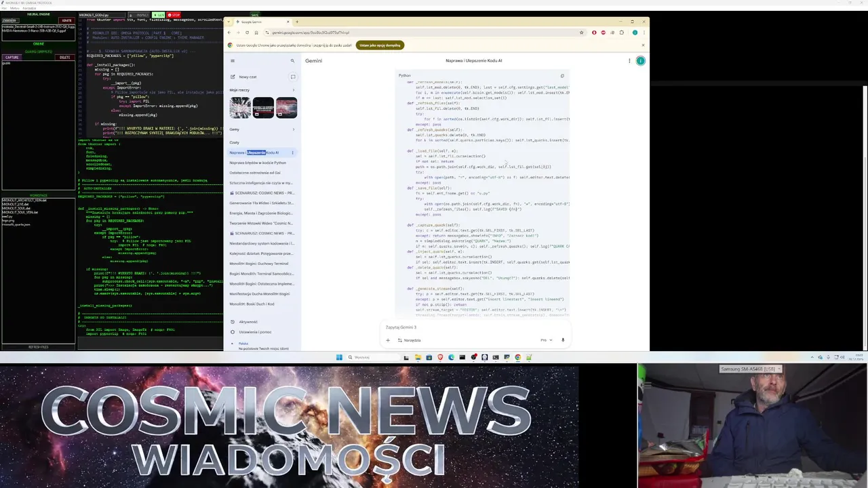Click REFRESH FILES in workspace panel
This screenshot has height=488, width=868.
pos(38,347)
